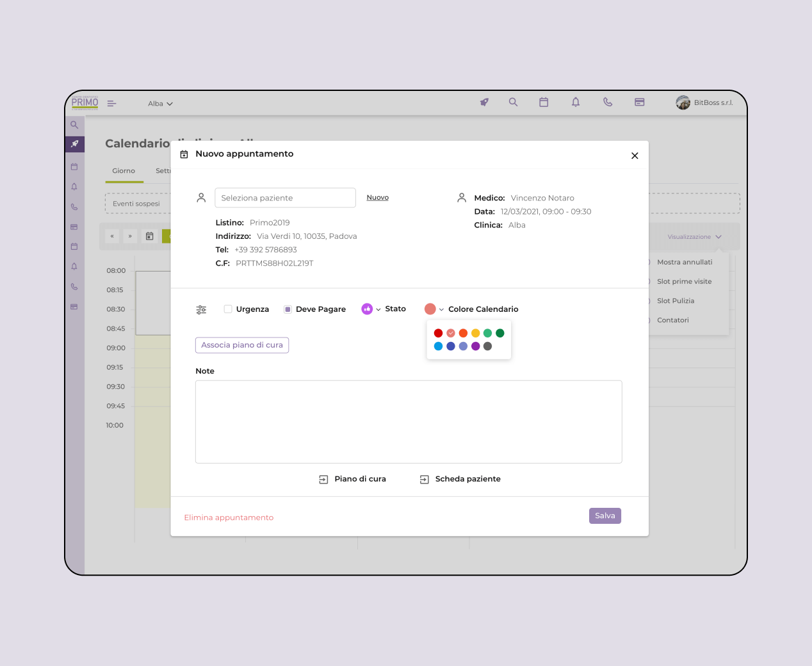Screen dimensions: 812x666
Task: Pick the green calendar color swatch
Action: (487, 333)
